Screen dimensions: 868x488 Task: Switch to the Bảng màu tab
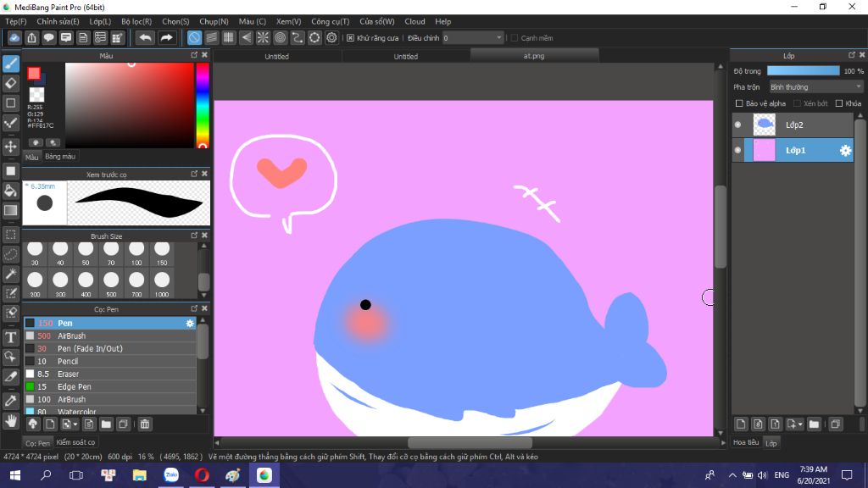pos(60,157)
